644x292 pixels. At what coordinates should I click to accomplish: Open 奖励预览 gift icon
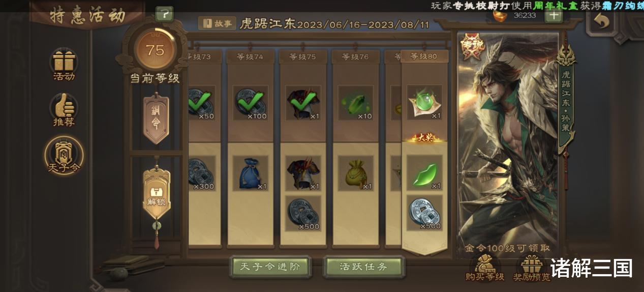tap(532, 265)
